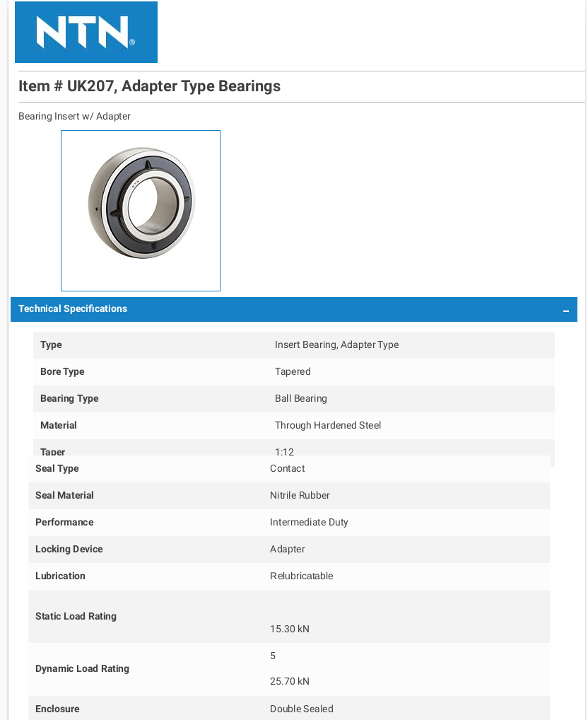This screenshot has width=588, height=720.
Task: Select the 'Adapter' locking device value
Action: click(x=287, y=549)
